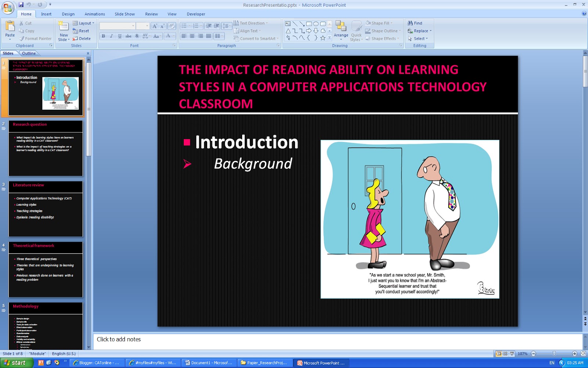
Task: Toggle Bold formatting
Action: coord(104,36)
